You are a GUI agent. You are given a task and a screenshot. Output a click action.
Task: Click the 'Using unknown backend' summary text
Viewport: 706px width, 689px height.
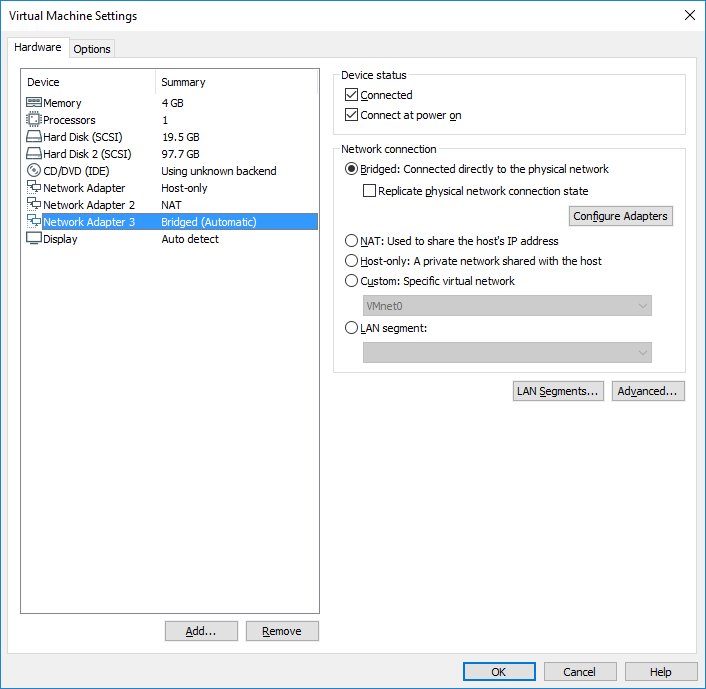pos(219,171)
